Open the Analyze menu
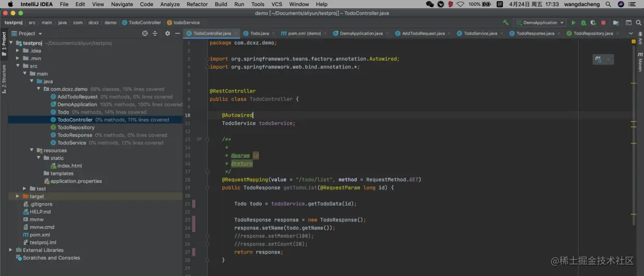The width and height of the screenshot is (644, 276). (x=170, y=4)
